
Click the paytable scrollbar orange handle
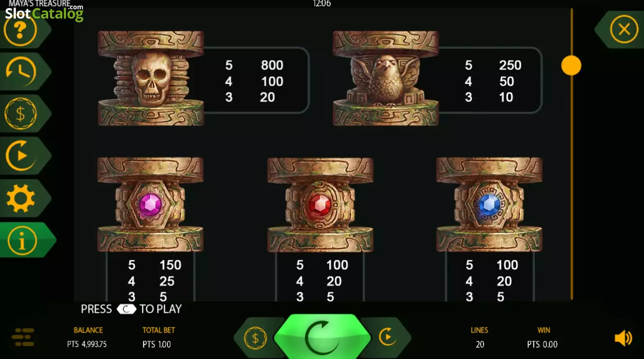click(x=571, y=66)
